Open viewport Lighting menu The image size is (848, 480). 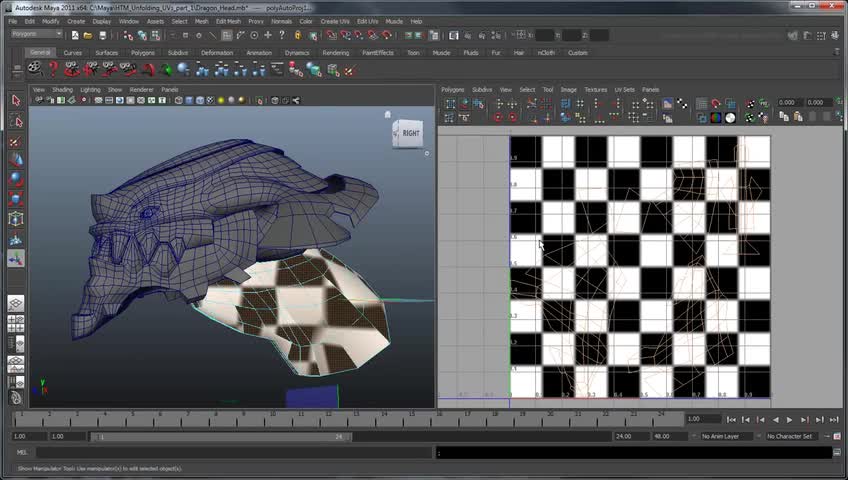coord(90,90)
